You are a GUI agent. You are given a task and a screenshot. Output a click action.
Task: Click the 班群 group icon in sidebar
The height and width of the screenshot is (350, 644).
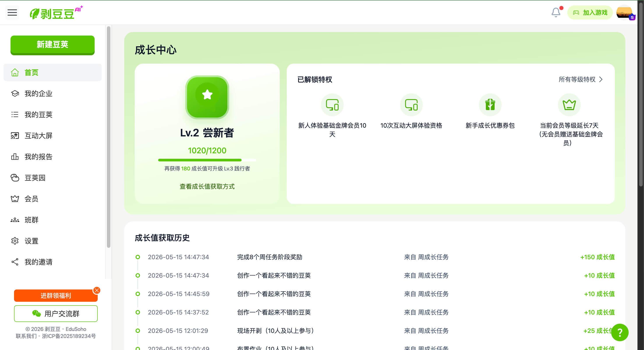click(15, 220)
